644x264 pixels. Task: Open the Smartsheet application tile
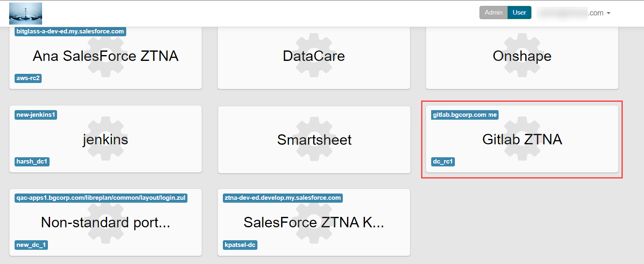tap(314, 140)
